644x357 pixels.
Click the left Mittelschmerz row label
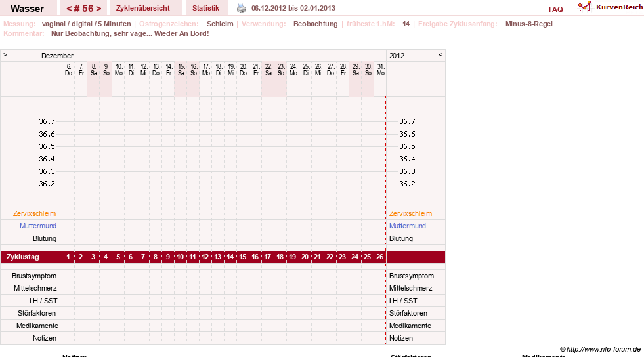(x=35, y=288)
